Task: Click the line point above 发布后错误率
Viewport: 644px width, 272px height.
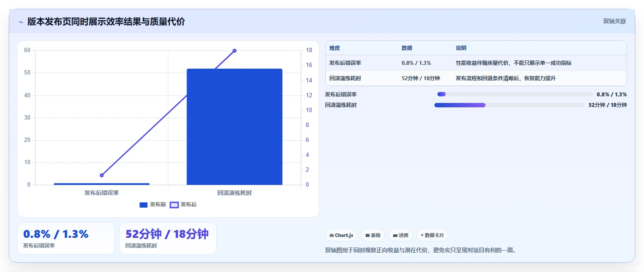Action: (102, 175)
